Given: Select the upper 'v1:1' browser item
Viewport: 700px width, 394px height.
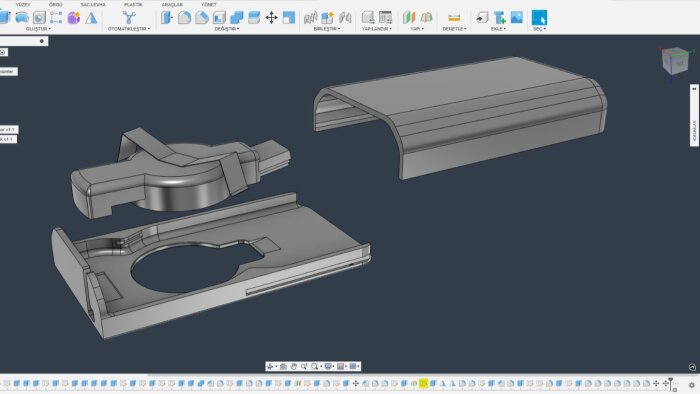Looking at the screenshot, I should [8, 129].
